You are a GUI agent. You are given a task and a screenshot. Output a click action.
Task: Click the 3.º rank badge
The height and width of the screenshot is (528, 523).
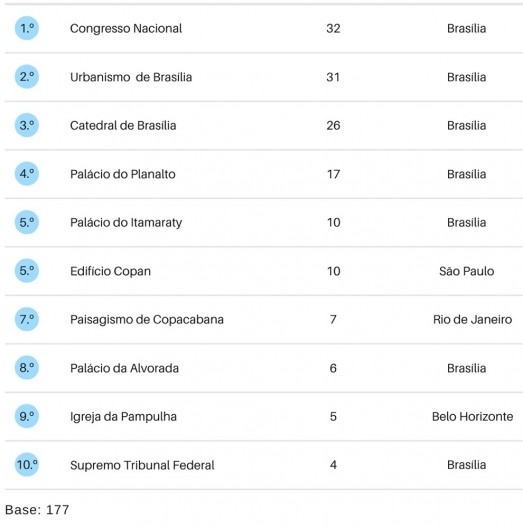tap(27, 125)
